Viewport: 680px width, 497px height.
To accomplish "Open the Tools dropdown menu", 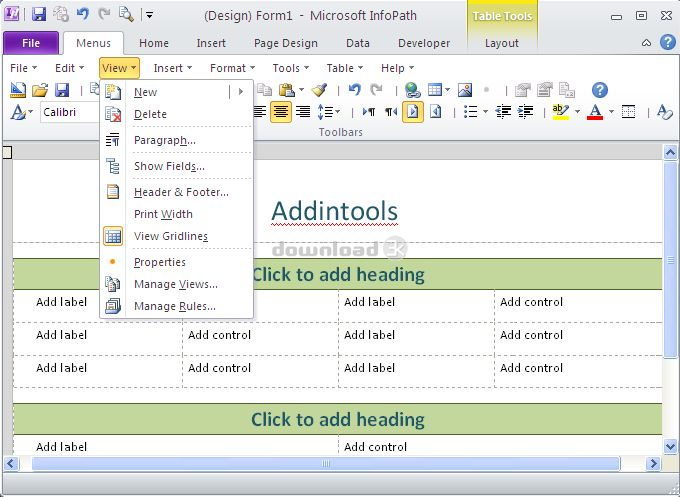I will pos(291,68).
